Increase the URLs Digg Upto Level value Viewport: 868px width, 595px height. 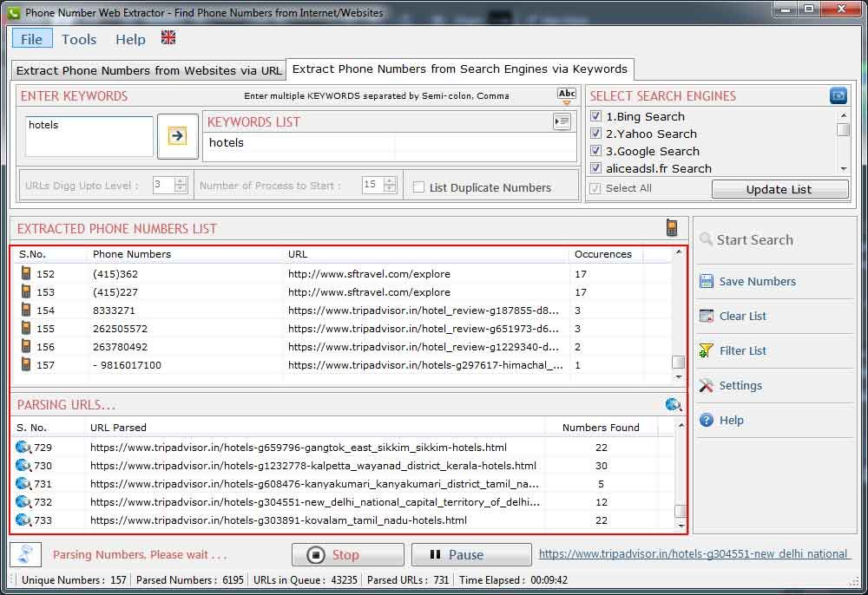click(181, 180)
